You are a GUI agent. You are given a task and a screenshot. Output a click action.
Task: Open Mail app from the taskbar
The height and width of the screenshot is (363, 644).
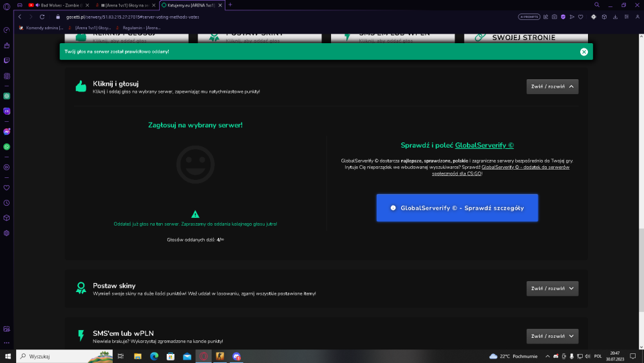coord(187,356)
